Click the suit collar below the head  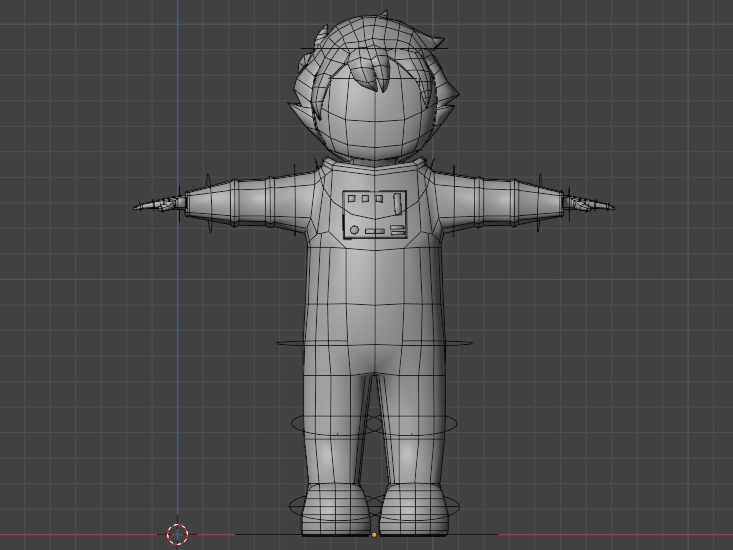point(375,163)
